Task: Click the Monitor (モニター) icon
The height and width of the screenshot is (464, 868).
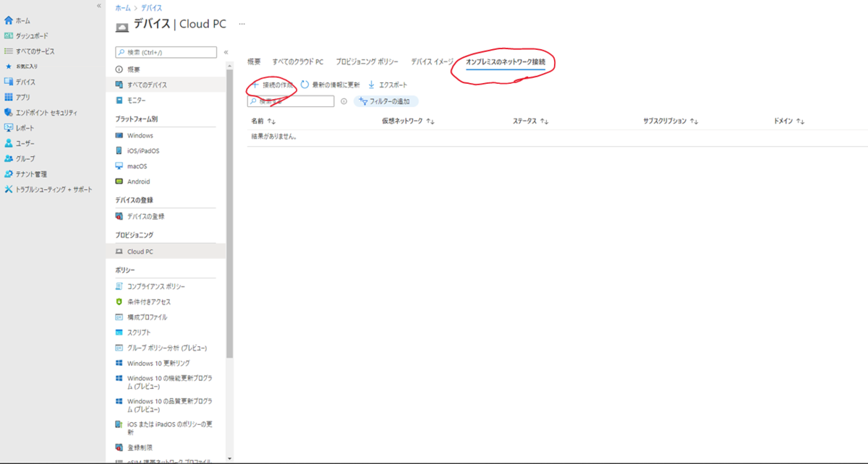Action: click(119, 100)
